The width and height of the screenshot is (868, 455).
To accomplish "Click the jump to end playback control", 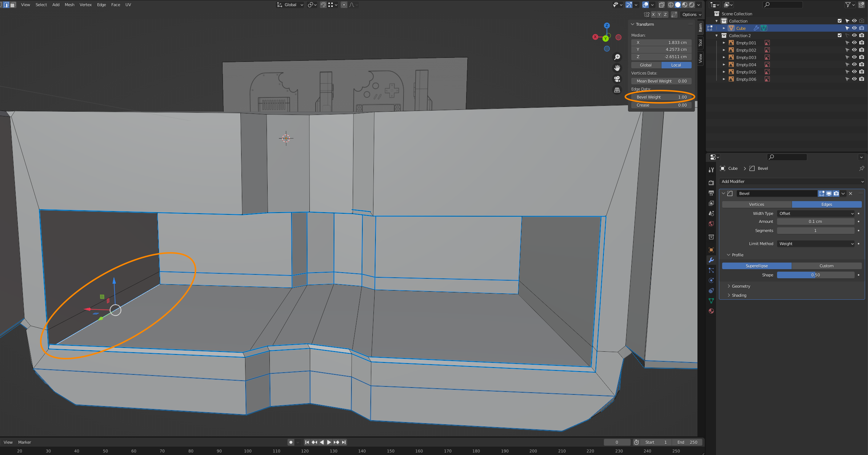I will (343, 442).
